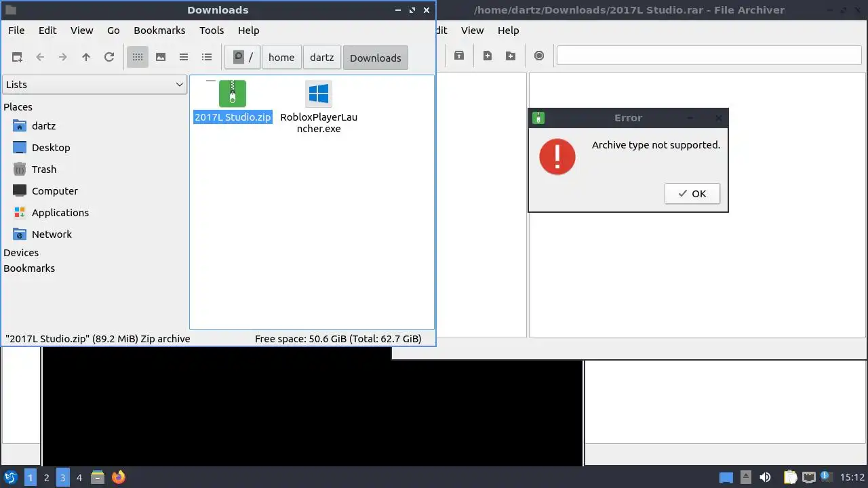Click the new tab icon in file manager toolbar
Viewport: 868px width, 488px height.
click(x=17, y=58)
